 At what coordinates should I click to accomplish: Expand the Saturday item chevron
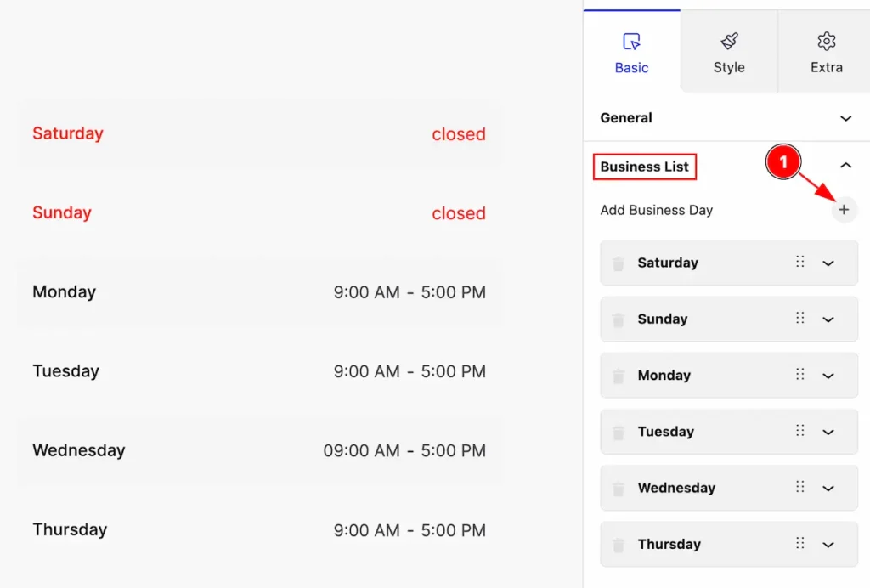(828, 263)
